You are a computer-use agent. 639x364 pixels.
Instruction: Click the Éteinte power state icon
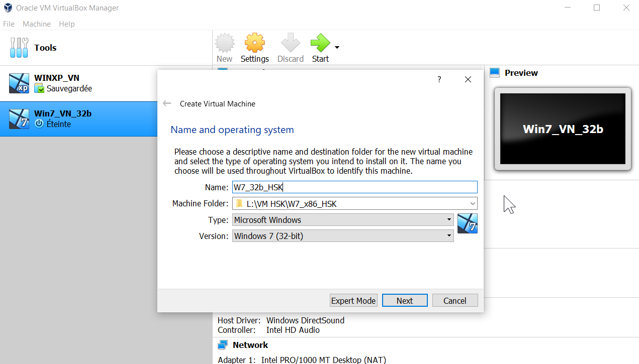(39, 124)
